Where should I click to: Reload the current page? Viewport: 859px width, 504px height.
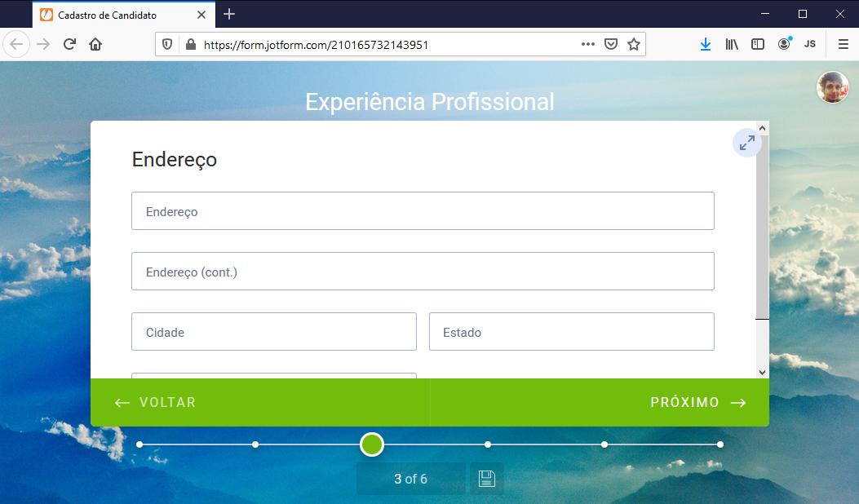click(x=69, y=44)
